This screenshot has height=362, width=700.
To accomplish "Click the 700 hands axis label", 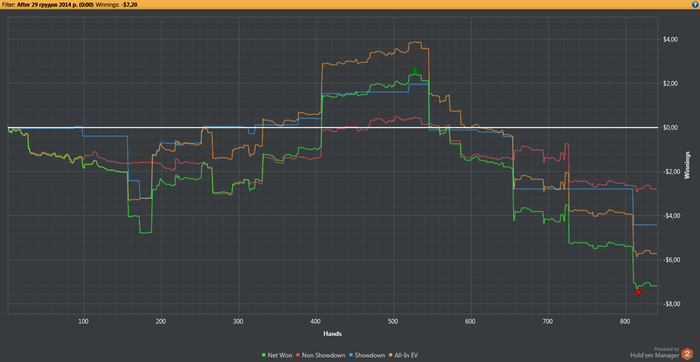I will (548, 321).
